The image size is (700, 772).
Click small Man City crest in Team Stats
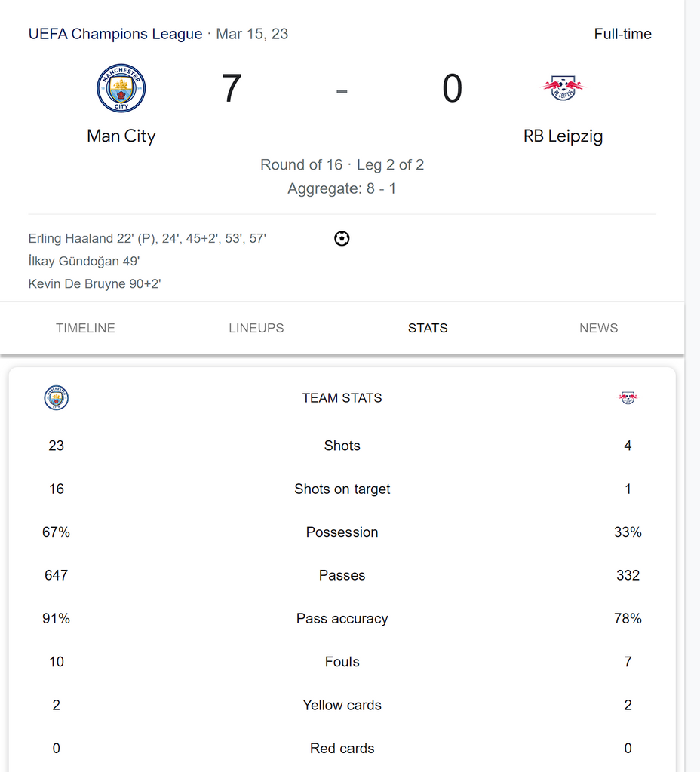(56, 397)
